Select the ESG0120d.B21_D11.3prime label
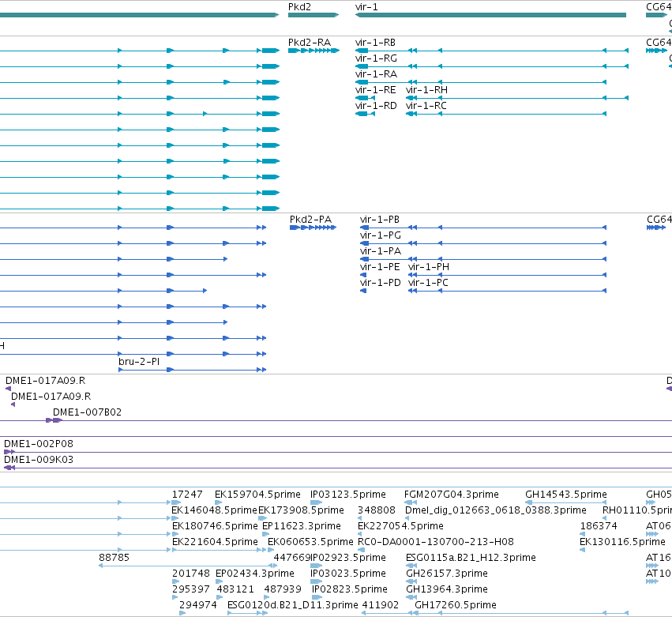This screenshot has width=672, height=617. click(x=293, y=605)
